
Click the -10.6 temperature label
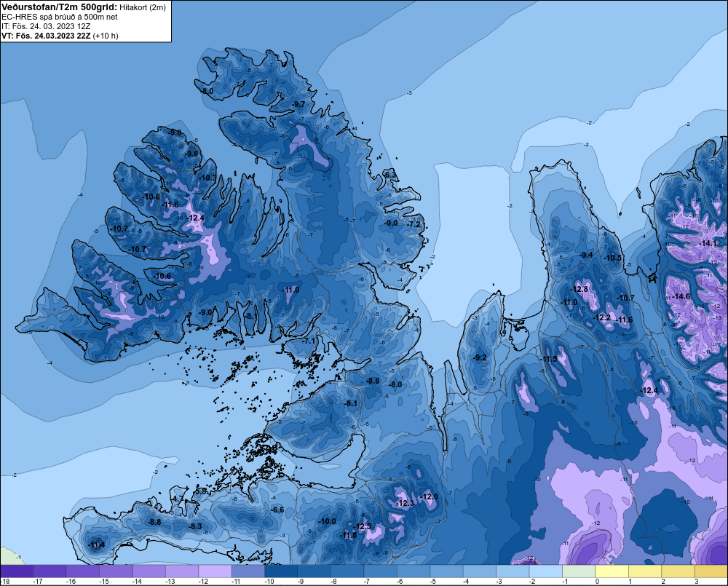162,276
